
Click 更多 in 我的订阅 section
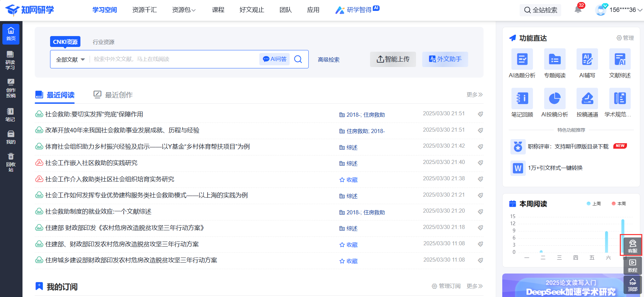[475, 286]
